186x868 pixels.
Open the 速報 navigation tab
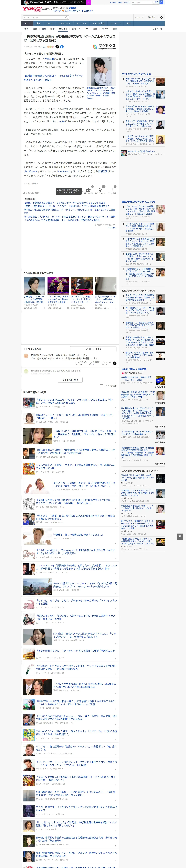point(38,23)
